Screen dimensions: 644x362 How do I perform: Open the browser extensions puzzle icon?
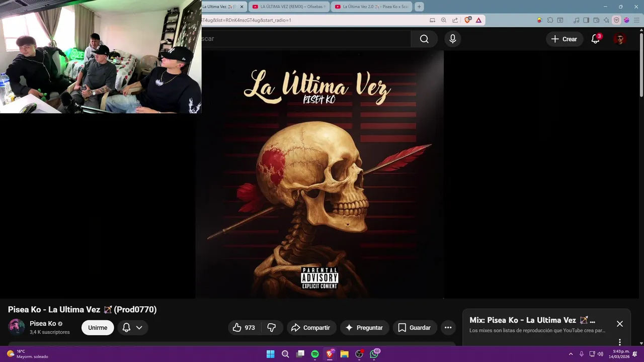pos(550,20)
